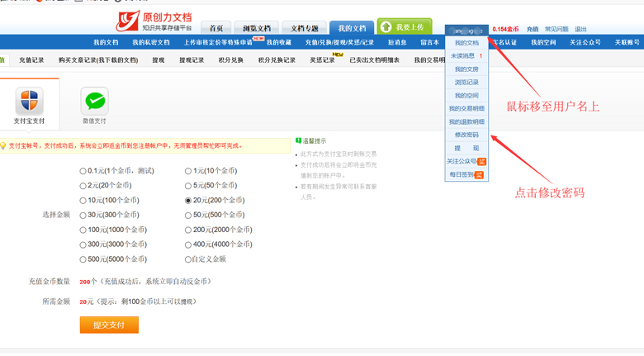Select the 1元(10个金币) option

pyautogui.click(x=188, y=171)
